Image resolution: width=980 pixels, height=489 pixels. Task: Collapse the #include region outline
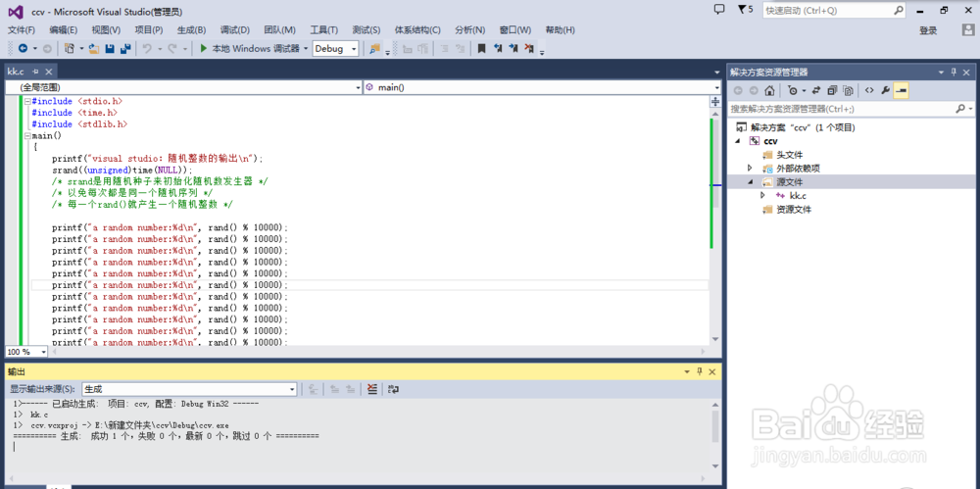pyautogui.click(x=27, y=101)
